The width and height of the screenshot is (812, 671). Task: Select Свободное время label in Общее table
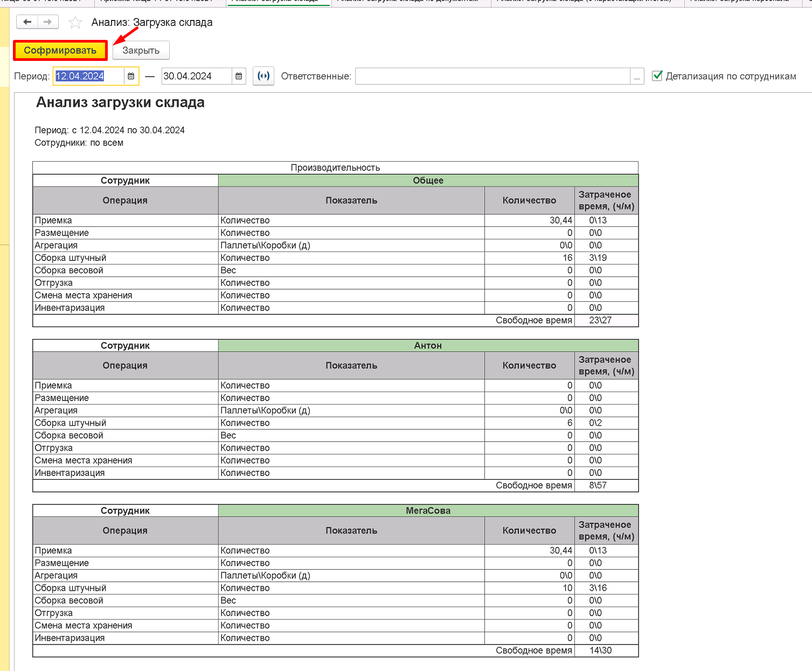534,320
